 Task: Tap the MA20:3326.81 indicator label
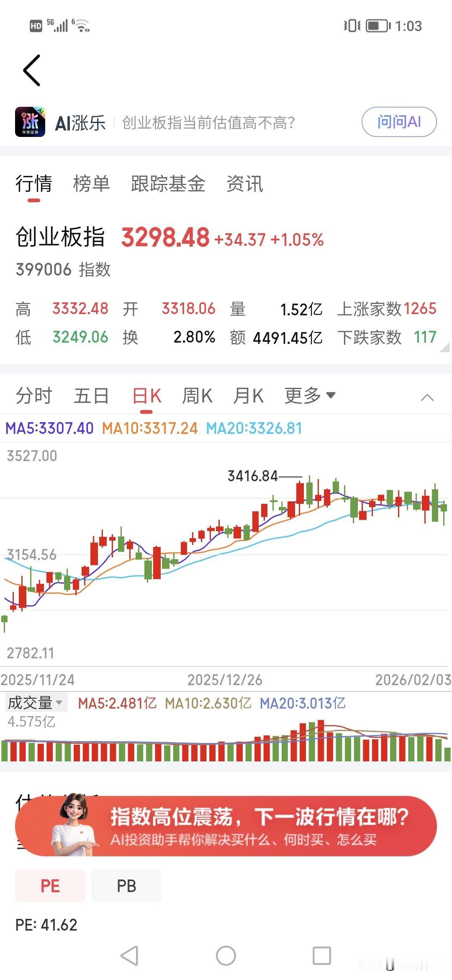[254, 428]
